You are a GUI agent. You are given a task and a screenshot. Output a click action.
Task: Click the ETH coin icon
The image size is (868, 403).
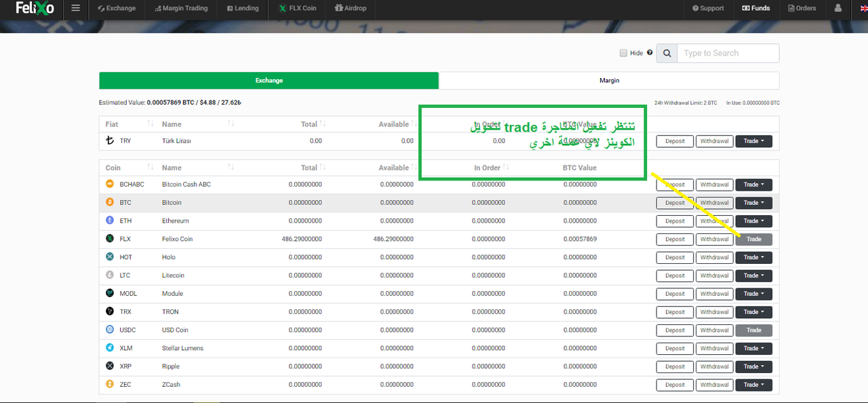pyautogui.click(x=110, y=221)
